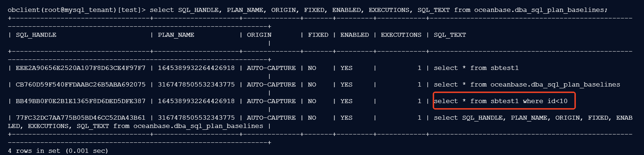Screen dimensions: 644x155
Task: Select SQL handle CB760D59F540FFDAABC26B5ABA692075
Action: pyautogui.click(x=80, y=85)
